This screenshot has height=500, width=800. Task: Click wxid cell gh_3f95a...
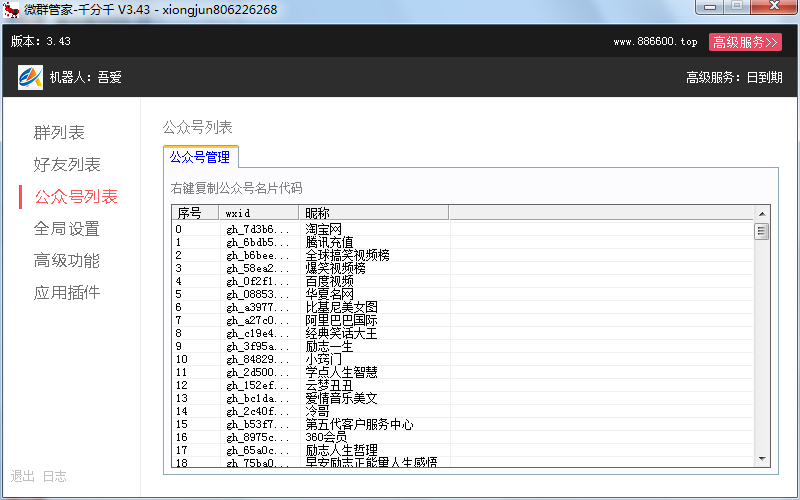(x=258, y=346)
